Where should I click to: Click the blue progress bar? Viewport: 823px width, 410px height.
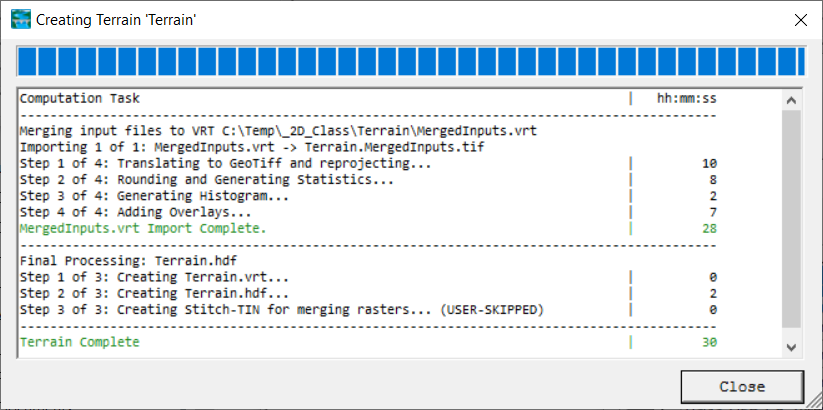[x=411, y=61]
